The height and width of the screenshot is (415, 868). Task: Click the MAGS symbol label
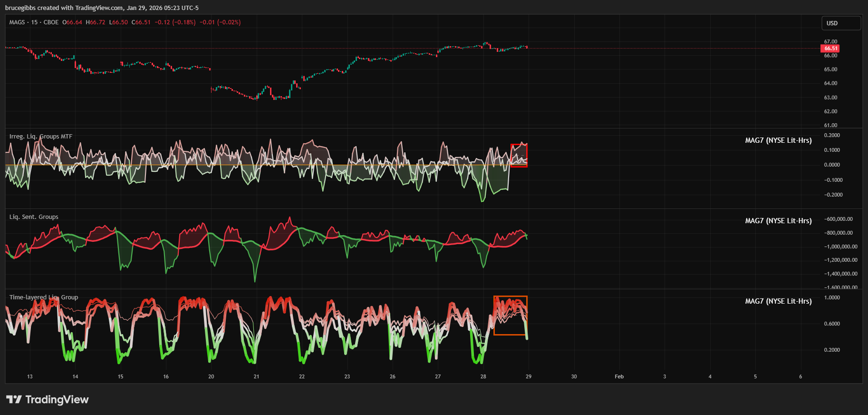tap(17, 22)
